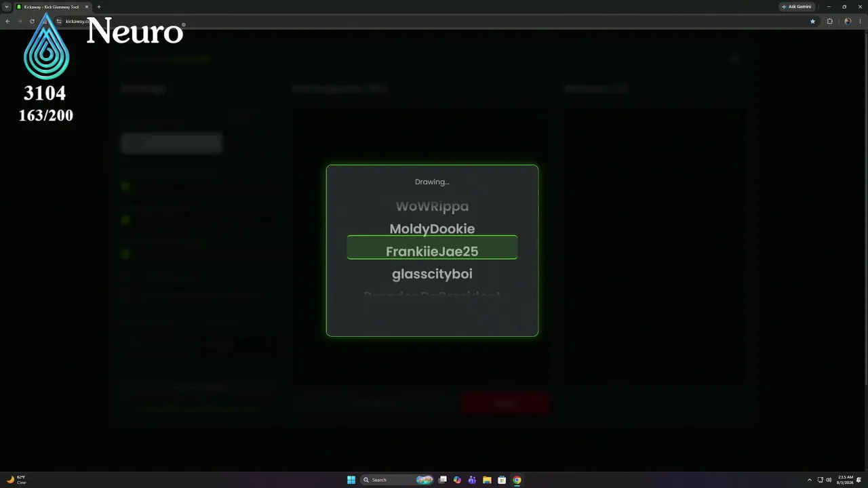The width and height of the screenshot is (868, 488).
Task: Open the tab search dropdown arrow
Action: [x=7, y=7]
